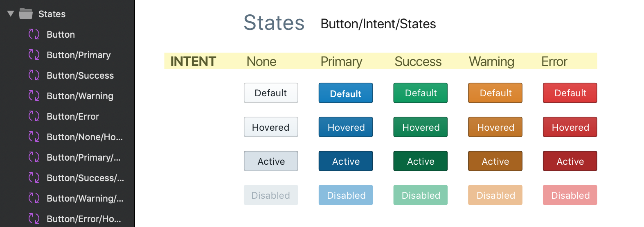Click the States folder icon
The height and width of the screenshot is (227, 644).
26,14
